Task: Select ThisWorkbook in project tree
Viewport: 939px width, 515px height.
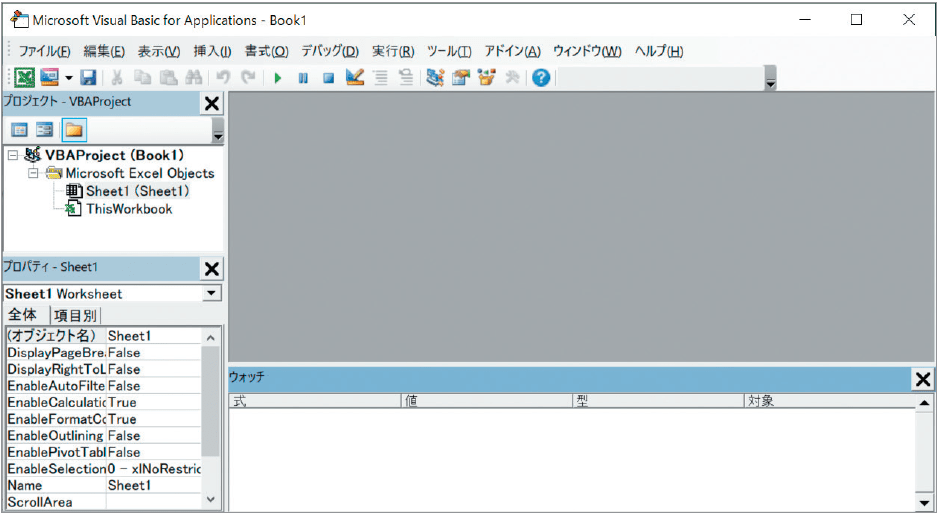Action: point(129,209)
